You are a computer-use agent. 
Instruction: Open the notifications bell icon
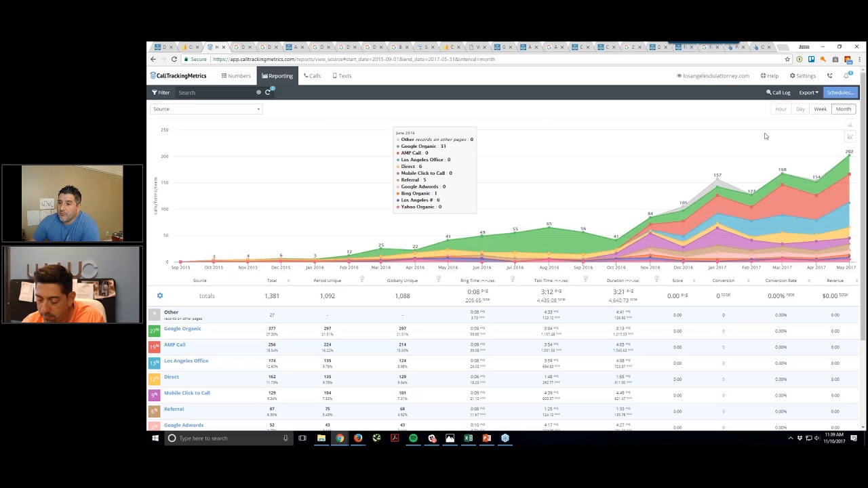pyautogui.click(x=847, y=75)
